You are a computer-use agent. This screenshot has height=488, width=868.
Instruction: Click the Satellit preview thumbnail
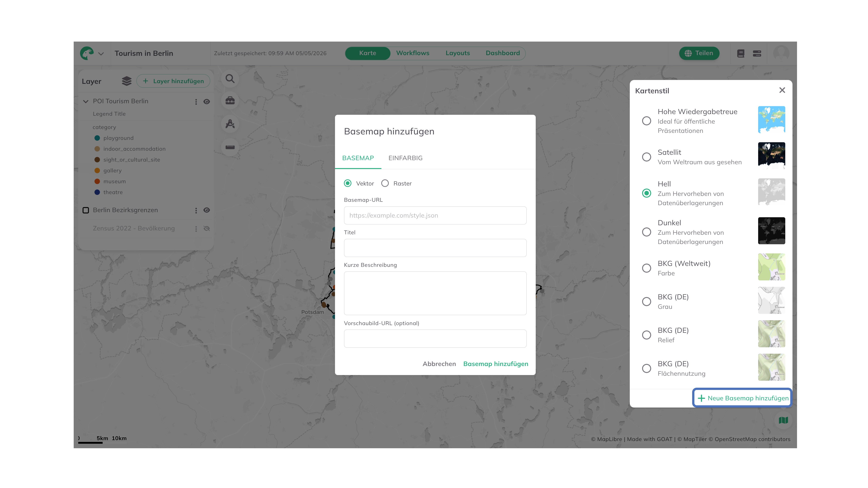pyautogui.click(x=771, y=155)
